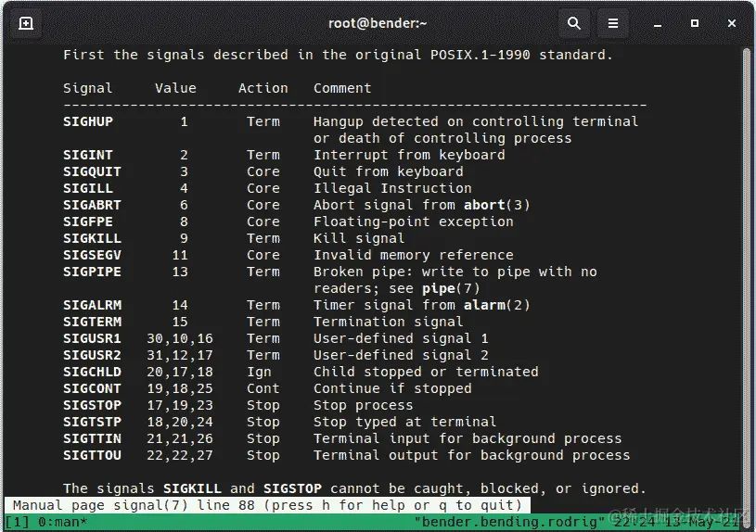Click the Signal column header
The height and width of the screenshot is (532, 756).
[88, 88]
